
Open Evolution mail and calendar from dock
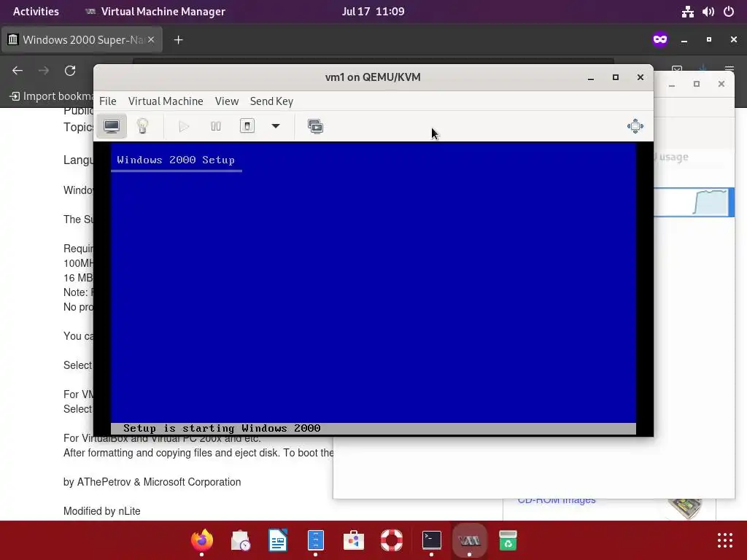(240, 540)
